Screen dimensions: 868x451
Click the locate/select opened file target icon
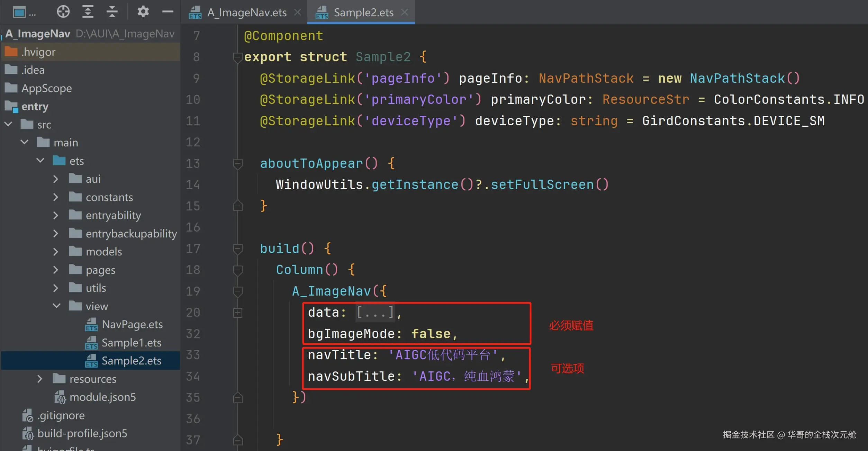pyautogui.click(x=63, y=12)
